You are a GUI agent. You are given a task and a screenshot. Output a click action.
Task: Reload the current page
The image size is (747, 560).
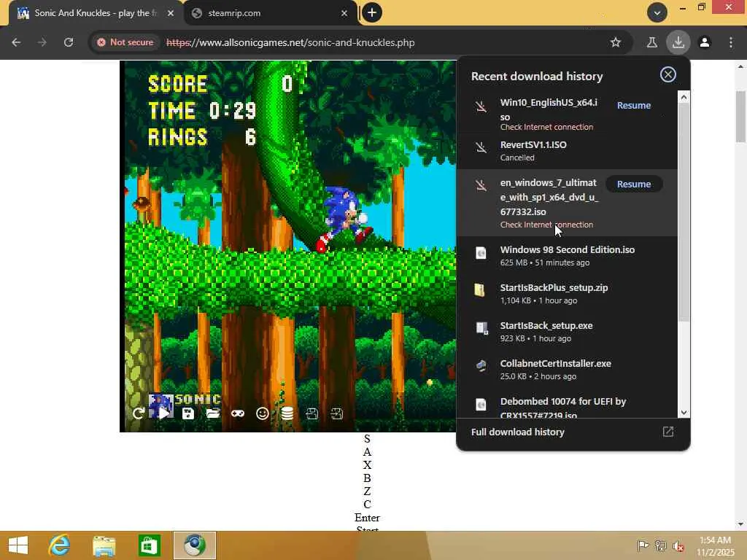(69, 42)
